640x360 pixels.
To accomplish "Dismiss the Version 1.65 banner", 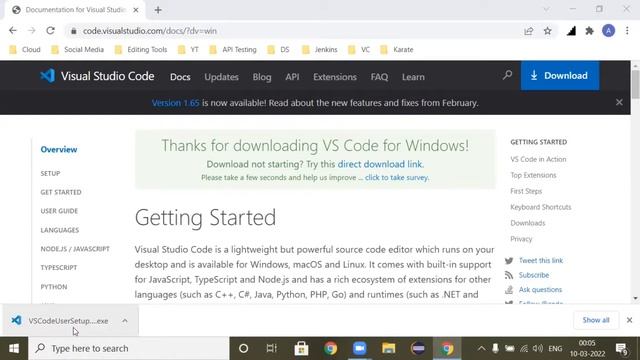I will coord(619,102).
